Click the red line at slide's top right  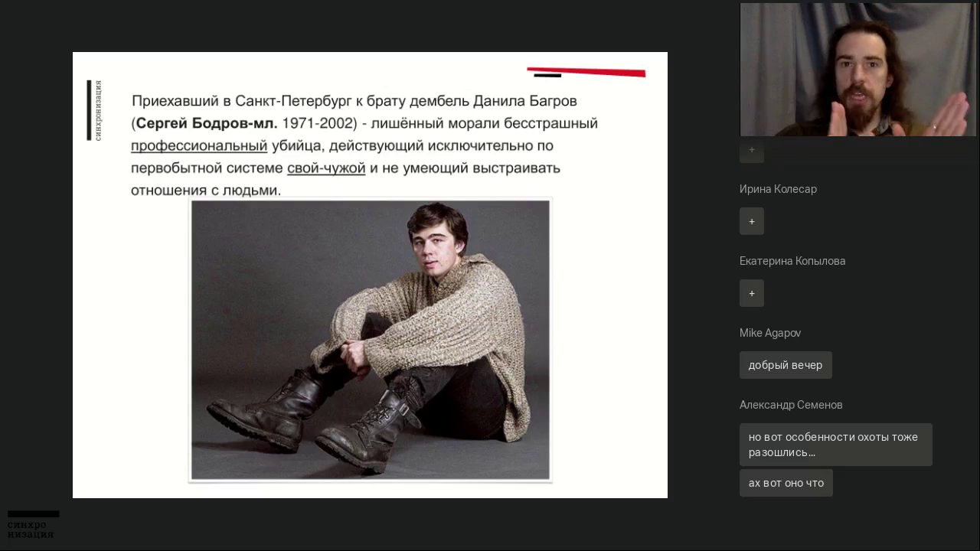pos(586,72)
